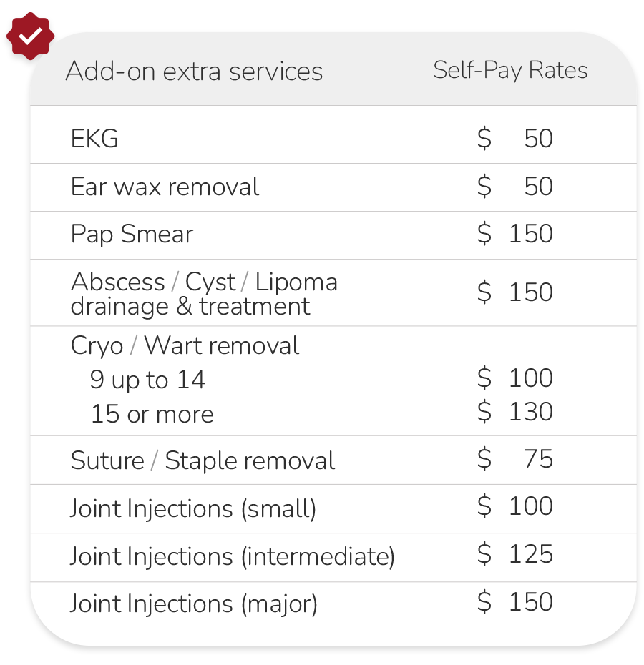Select Joint Injections (small) row
644x665 pixels.
pyautogui.click(x=193, y=508)
